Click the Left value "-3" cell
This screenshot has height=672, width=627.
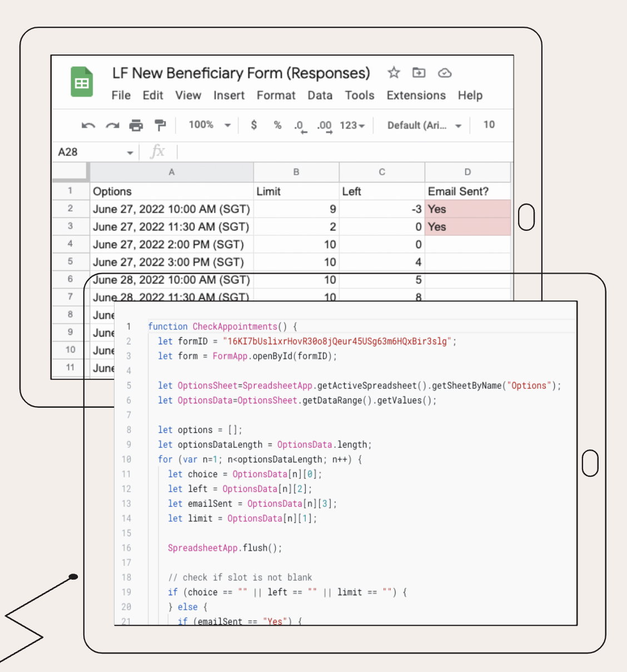(x=382, y=209)
